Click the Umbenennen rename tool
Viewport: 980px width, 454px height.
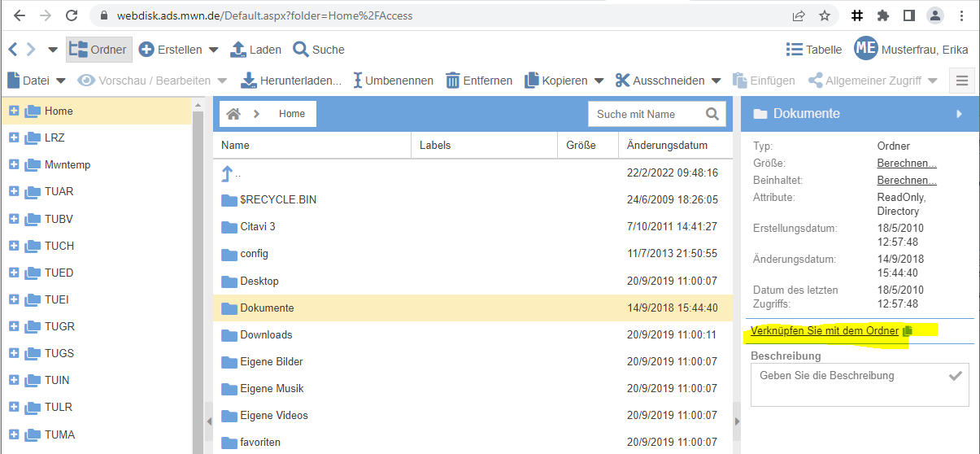point(357,81)
